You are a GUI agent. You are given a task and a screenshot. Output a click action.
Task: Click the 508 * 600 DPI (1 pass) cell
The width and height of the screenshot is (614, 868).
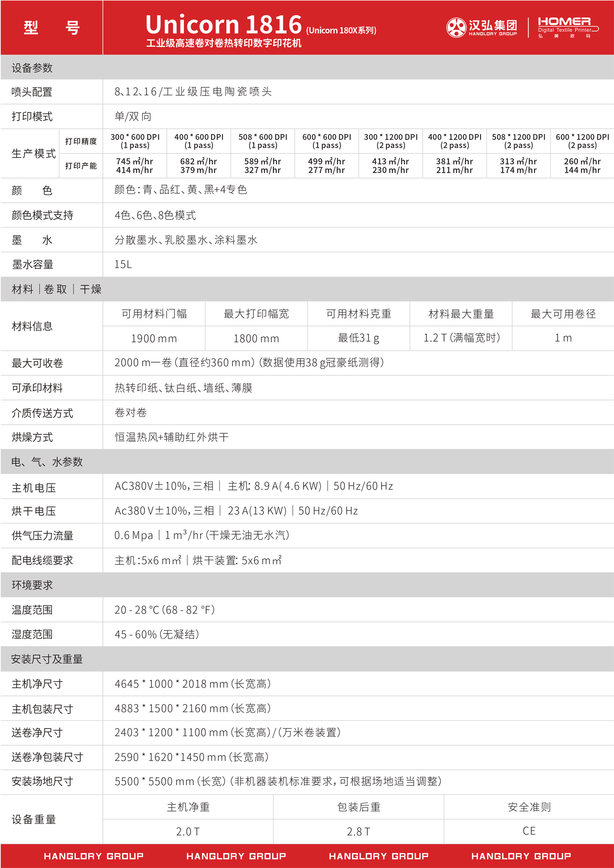coord(263,141)
